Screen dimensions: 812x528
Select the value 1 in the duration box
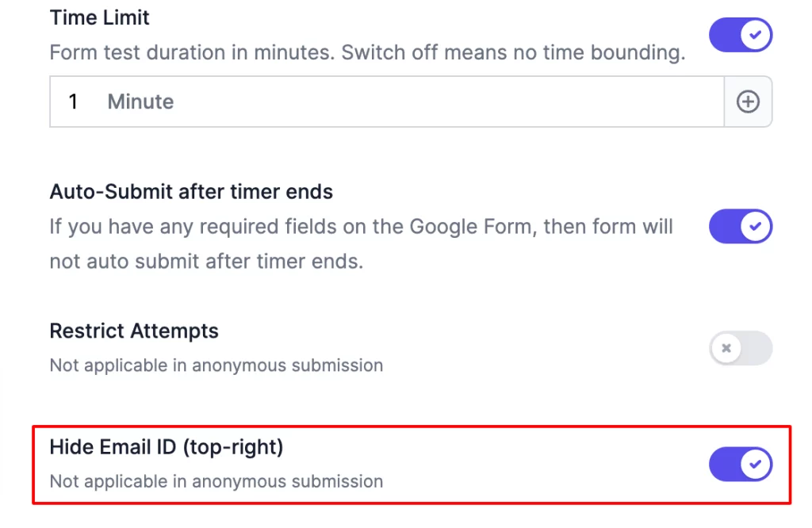[x=72, y=101]
